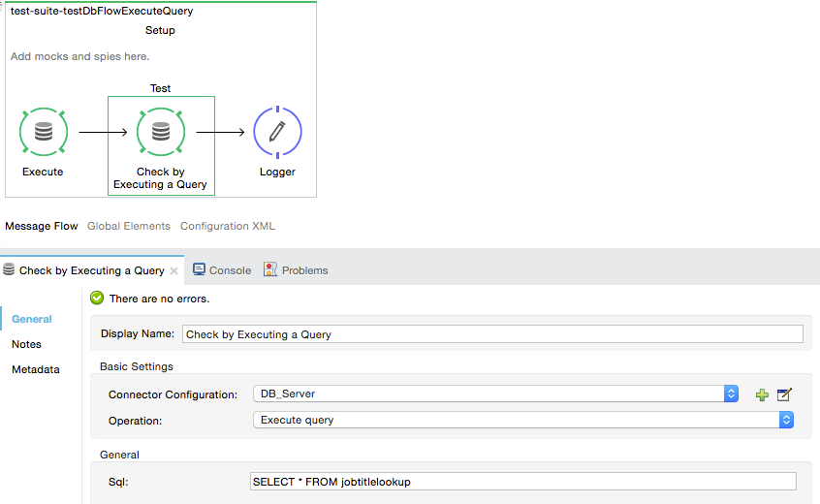Click the edit connector configuration icon
820x504 pixels.
tap(784, 394)
